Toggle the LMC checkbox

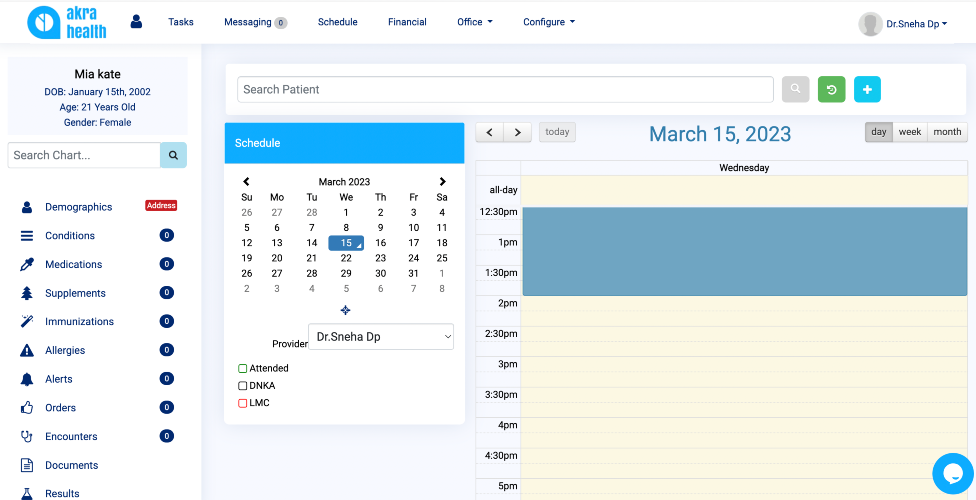point(243,403)
